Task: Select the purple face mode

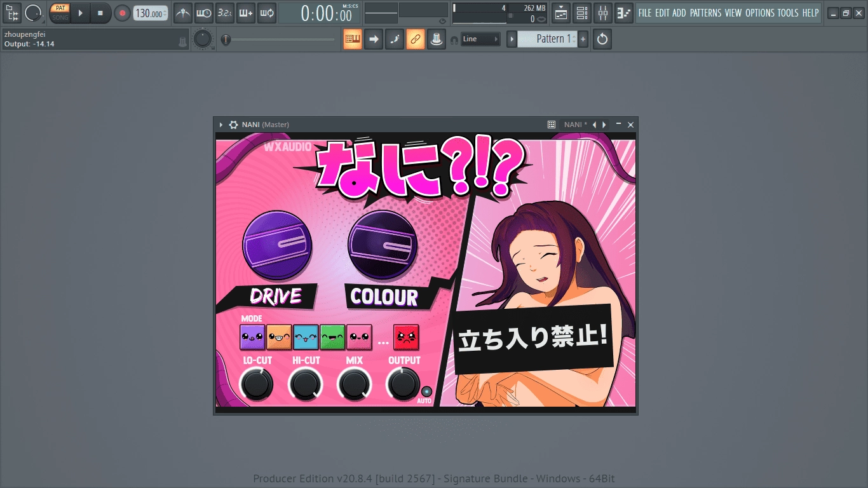Action: (x=252, y=337)
